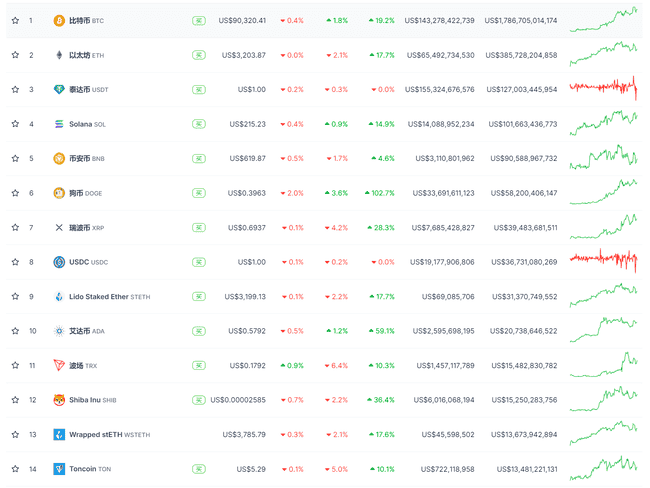The width and height of the screenshot is (650, 488).
Task: Click the Ethereum diamond logo
Action: pos(59,55)
